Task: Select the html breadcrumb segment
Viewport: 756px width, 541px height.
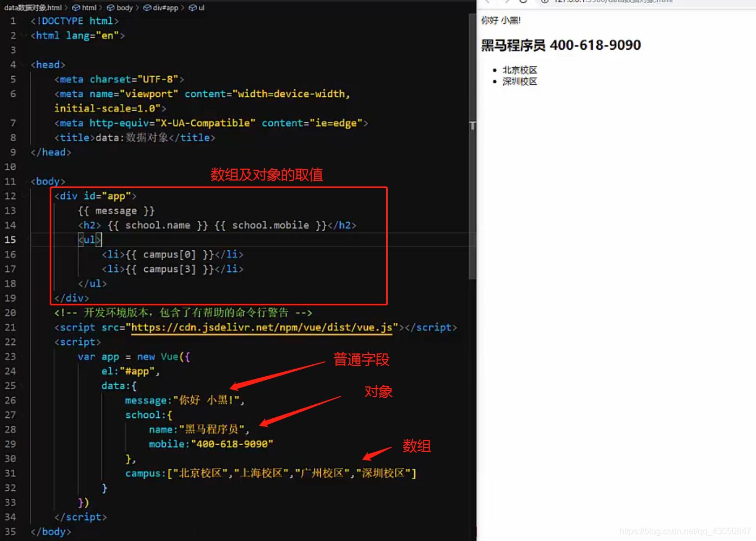Action: [x=89, y=8]
